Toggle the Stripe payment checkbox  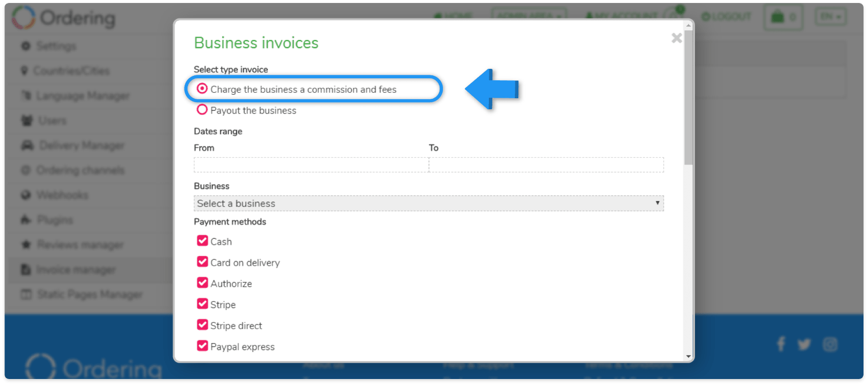(x=203, y=304)
